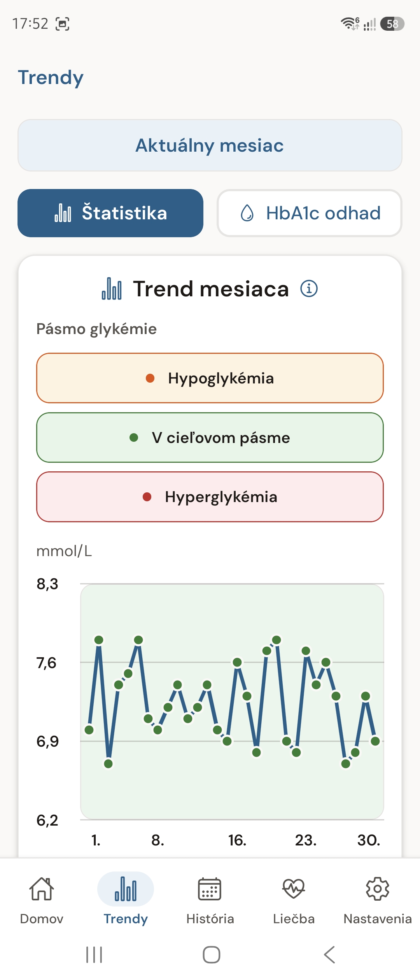Tap the lowest chart point near day 2

point(108,764)
